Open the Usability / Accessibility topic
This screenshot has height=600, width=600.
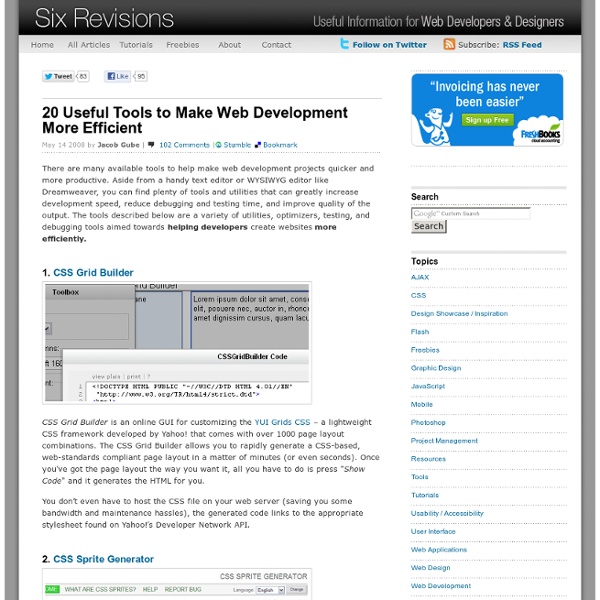coord(447,513)
